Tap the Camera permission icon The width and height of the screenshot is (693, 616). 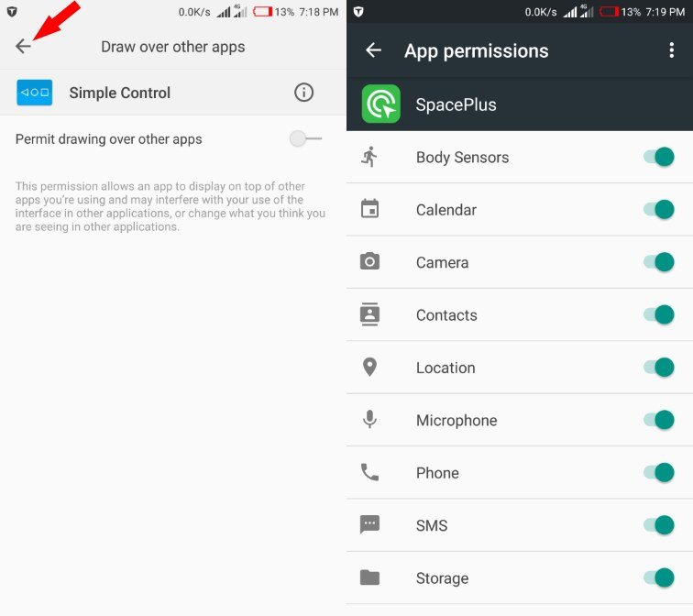(x=369, y=261)
